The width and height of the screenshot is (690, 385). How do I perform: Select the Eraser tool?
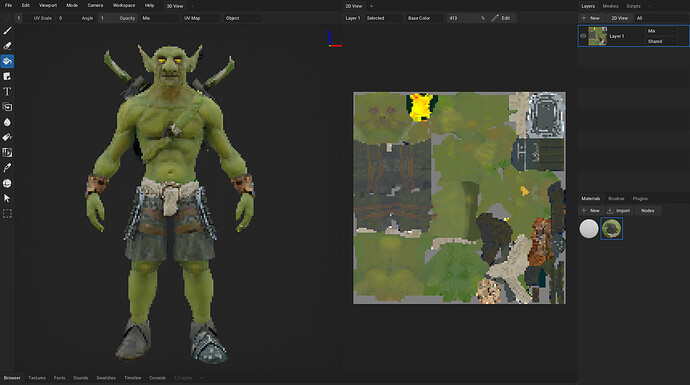[7, 46]
